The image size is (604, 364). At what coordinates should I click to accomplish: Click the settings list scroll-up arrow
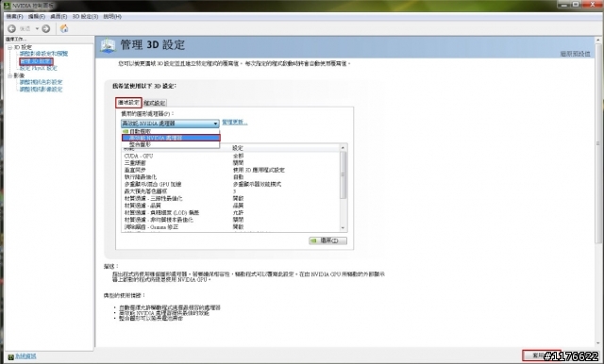[343, 148]
